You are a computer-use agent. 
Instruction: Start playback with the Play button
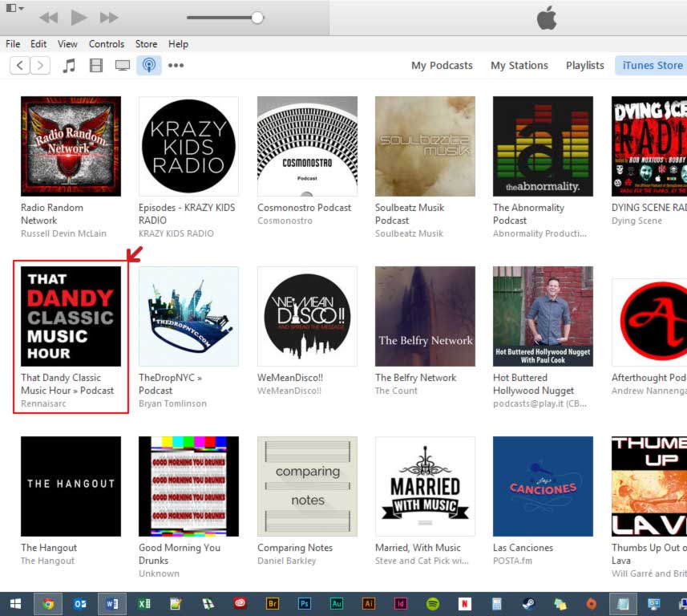[79, 18]
